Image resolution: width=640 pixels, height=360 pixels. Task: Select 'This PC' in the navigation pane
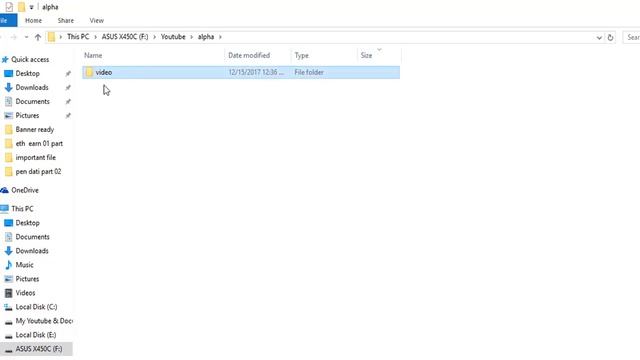click(22, 209)
